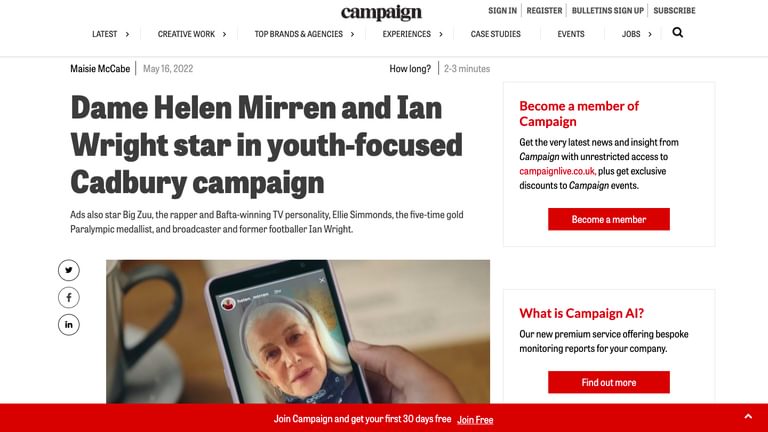Click the Campaign logo
Viewport: 768px width, 432px height.
(381, 12)
